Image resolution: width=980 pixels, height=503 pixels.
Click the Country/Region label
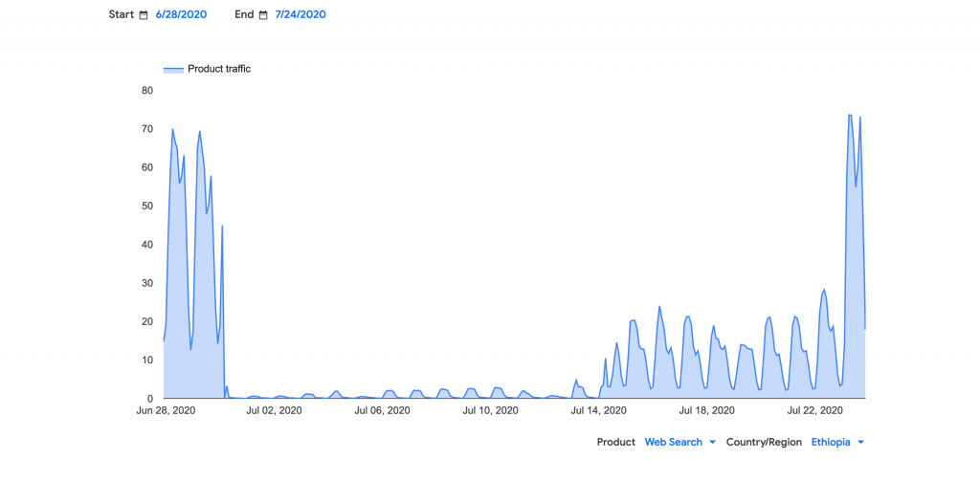point(764,442)
